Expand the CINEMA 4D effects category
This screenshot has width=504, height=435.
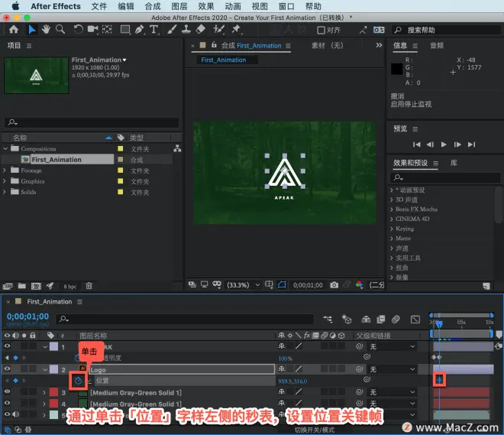[392, 219]
